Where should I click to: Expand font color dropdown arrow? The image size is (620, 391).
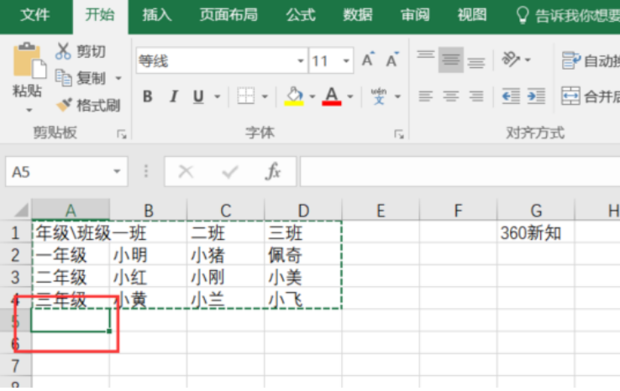(350, 96)
